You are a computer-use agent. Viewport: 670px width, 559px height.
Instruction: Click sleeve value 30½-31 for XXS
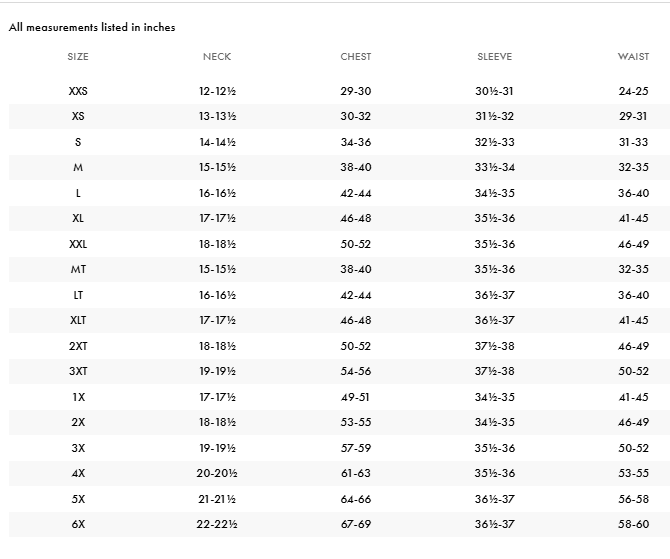tap(494, 91)
